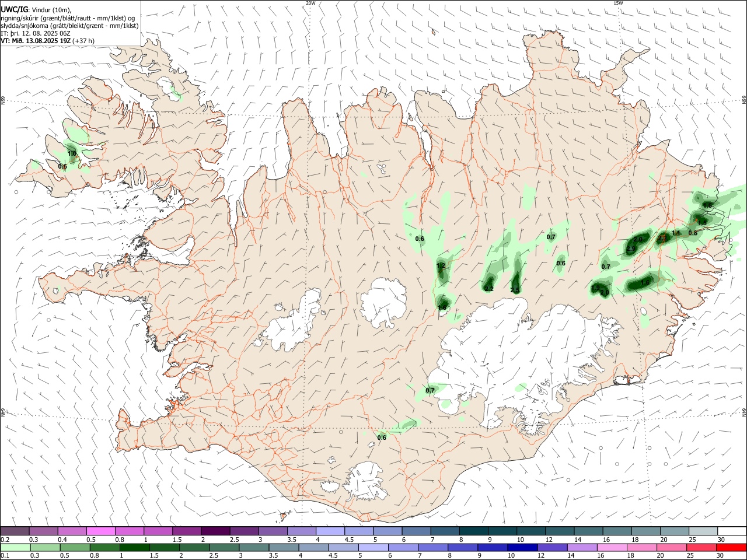Click the '2.5' precipitation value label
Image resolution: width=747 pixels, height=560 pixels.
pos(515,290)
